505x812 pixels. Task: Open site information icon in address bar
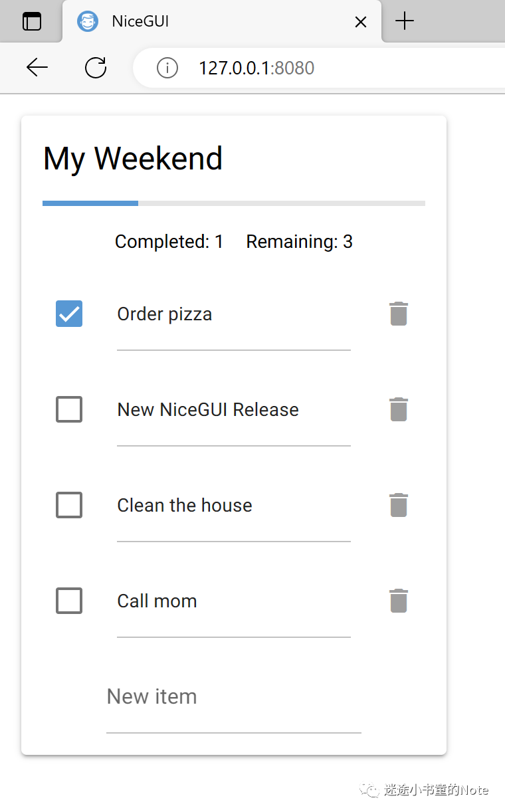167,68
